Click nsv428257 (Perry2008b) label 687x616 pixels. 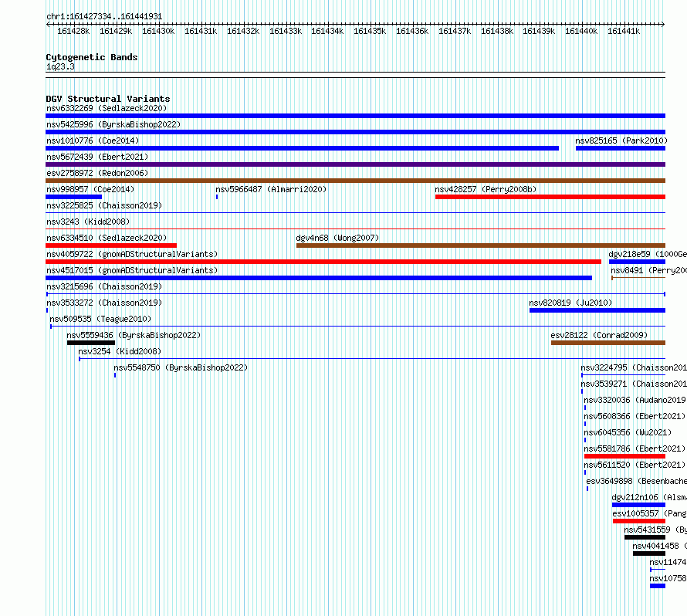tap(486, 189)
